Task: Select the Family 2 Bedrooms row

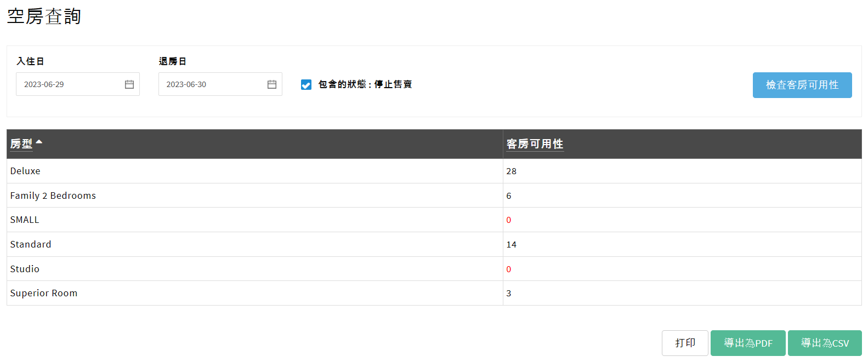Action: [x=53, y=196]
